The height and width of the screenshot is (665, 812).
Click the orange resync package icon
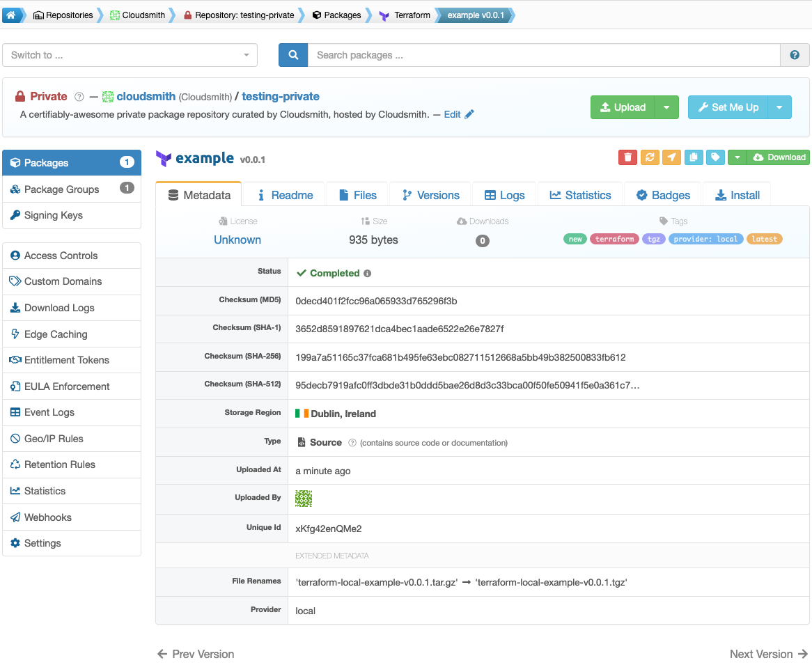650,157
